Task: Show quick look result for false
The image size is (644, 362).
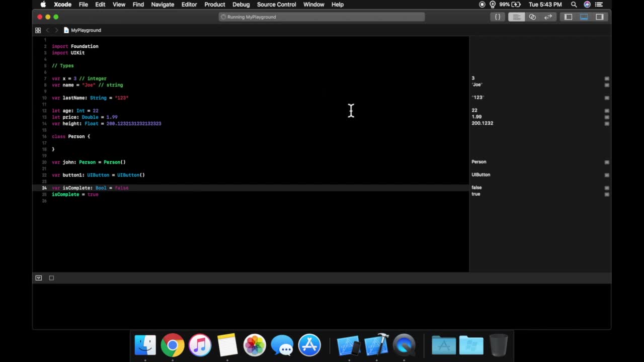Action: [x=607, y=188]
